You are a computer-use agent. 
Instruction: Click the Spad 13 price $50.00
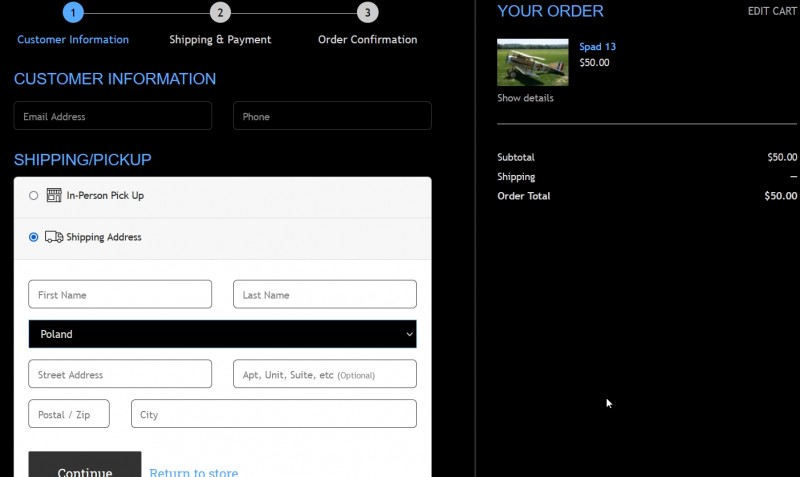594,63
